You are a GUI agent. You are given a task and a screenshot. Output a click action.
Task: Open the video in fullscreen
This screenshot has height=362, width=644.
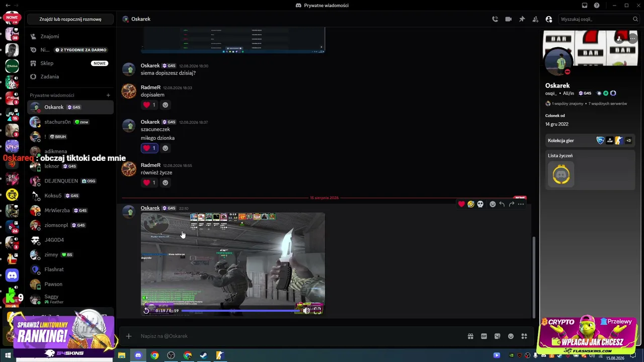click(x=317, y=311)
